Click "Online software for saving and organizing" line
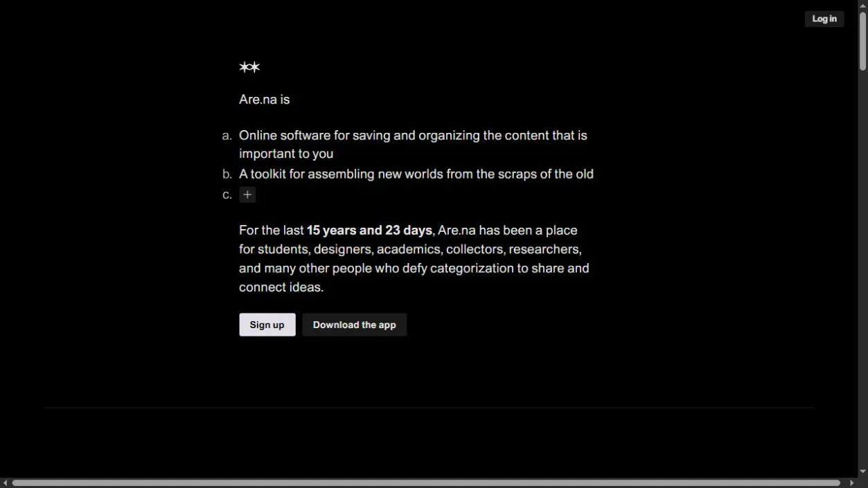Viewport: 868px width, 488px height. point(413,145)
